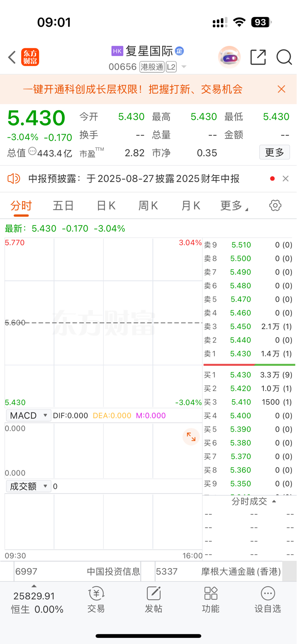Image resolution: width=297 pixels, height=644 pixels.
Task: Open the 成交额 indicator dropdown
Action: point(29,486)
